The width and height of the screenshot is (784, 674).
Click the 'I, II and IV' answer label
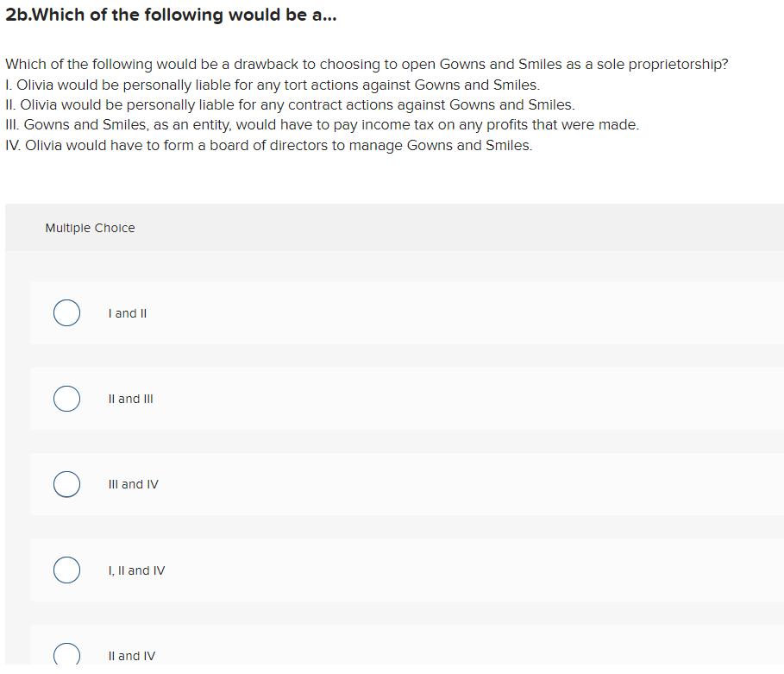click(137, 570)
